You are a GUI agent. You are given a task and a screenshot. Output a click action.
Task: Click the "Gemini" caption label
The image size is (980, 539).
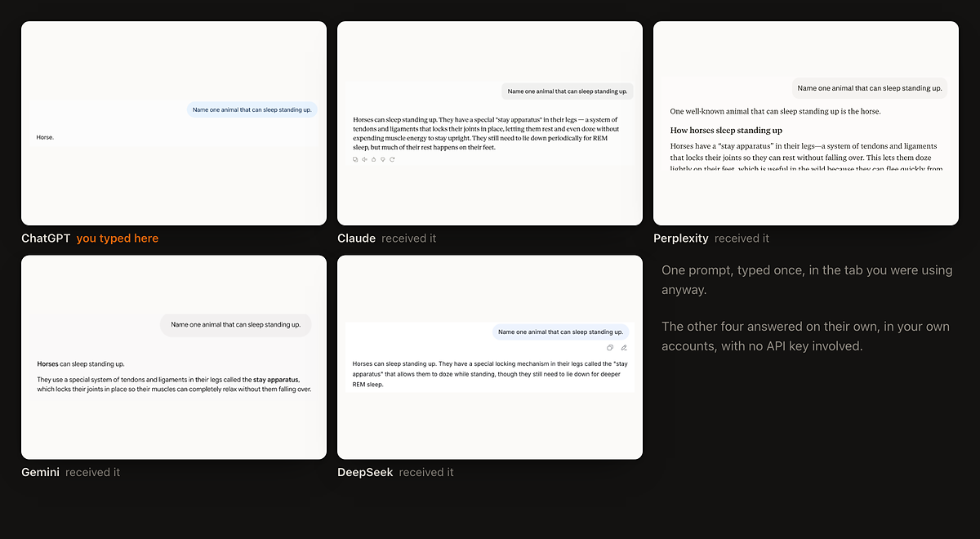pyautogui.click(x=40, y=472)
